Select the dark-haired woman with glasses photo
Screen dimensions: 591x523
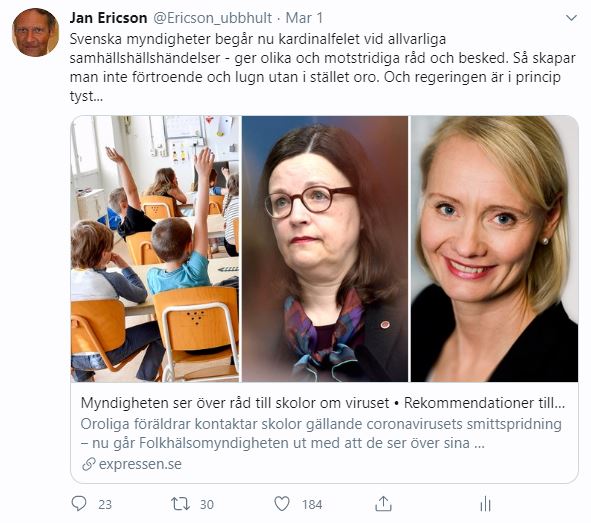[x=325, y=249]
